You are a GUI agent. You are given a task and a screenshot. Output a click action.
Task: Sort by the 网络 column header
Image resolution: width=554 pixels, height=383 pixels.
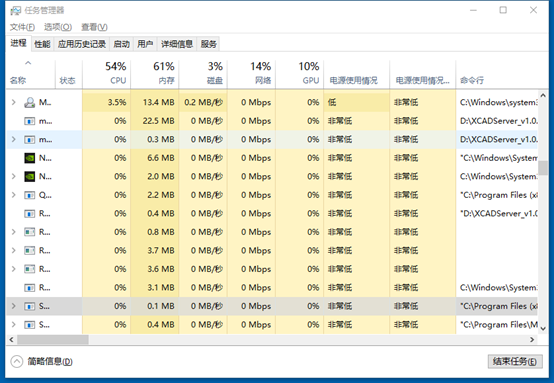coord(251,73)
